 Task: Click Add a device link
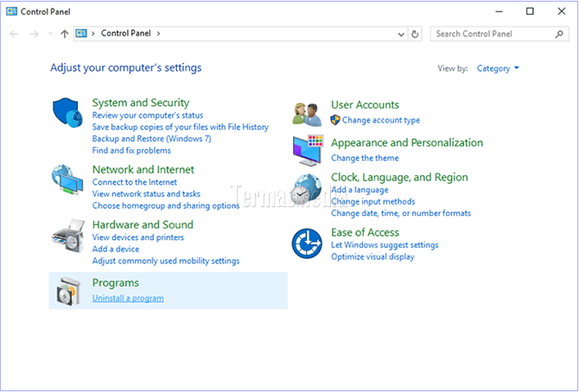pyautogui.click(x=116, y=250)
